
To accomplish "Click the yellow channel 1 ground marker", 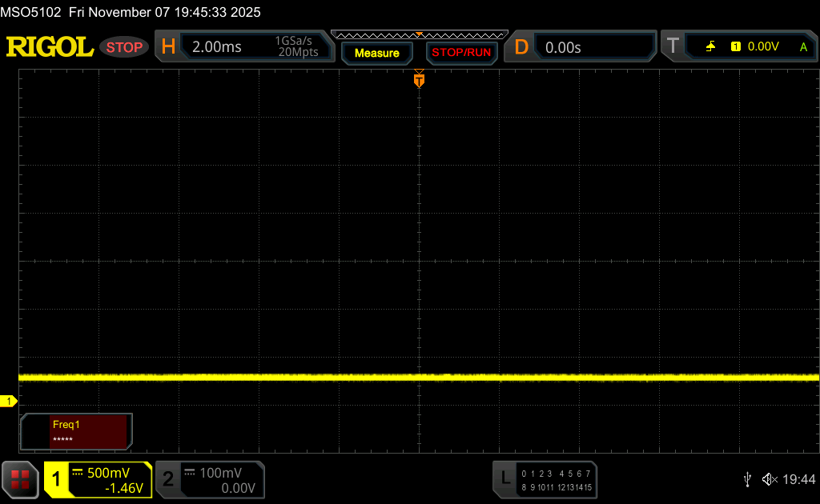I will click(x=10, y=401).
